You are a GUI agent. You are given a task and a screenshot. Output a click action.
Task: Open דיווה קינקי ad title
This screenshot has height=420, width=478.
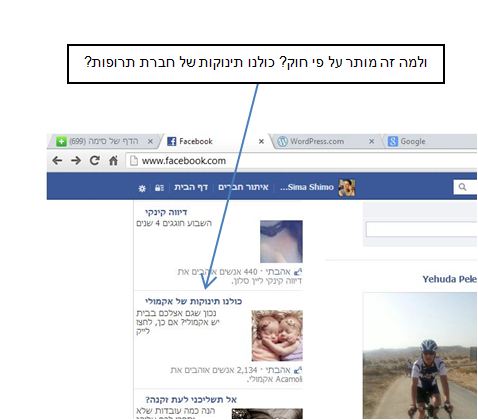click(166, 212)
